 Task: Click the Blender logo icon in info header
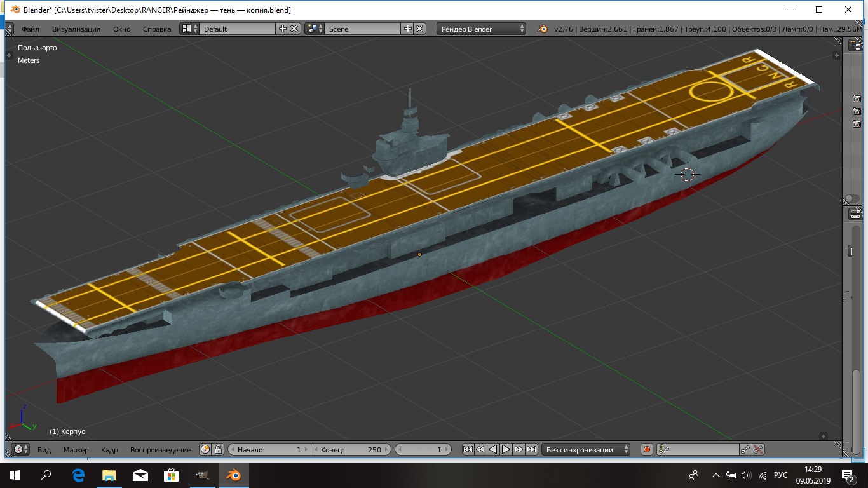543,29
